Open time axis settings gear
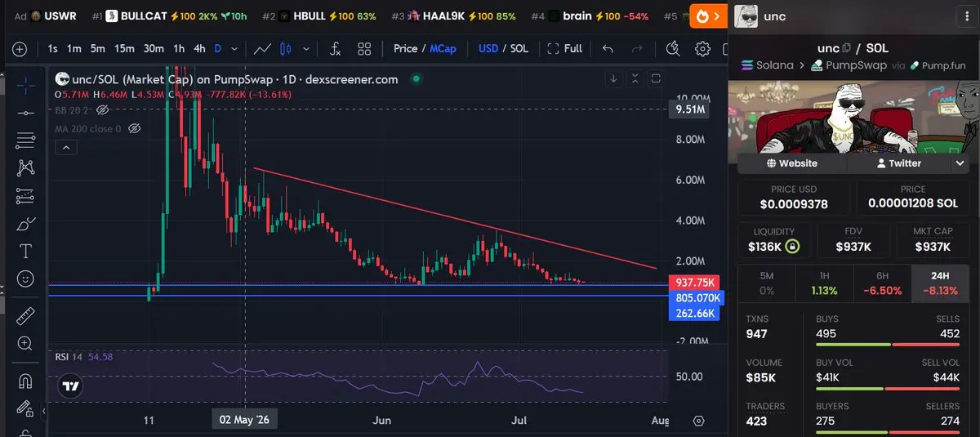The image size is (980, 437). (699, 421)
